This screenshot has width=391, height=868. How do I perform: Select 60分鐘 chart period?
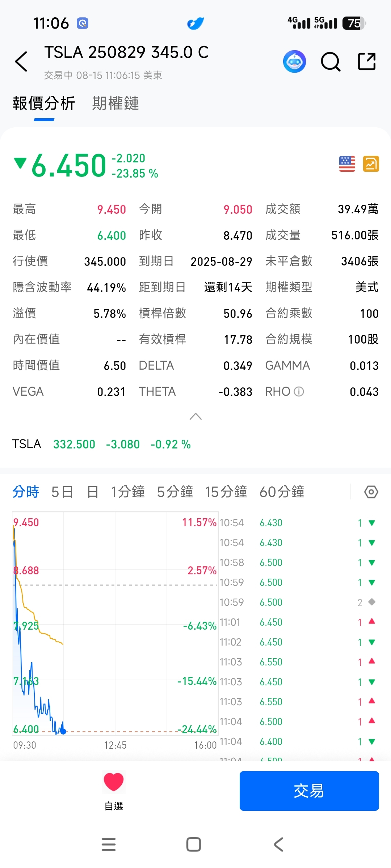click(282, 492)
